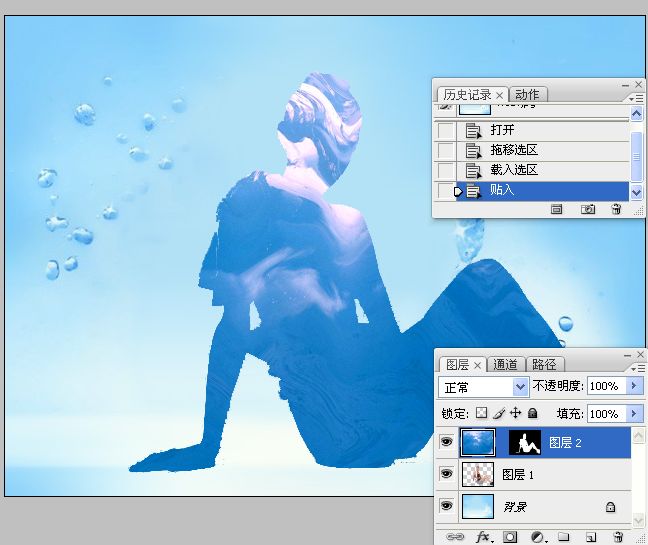Click the new layer icon in Layers panel
Viewport: 648px width, 545px height.
click(x=589, y=537)
